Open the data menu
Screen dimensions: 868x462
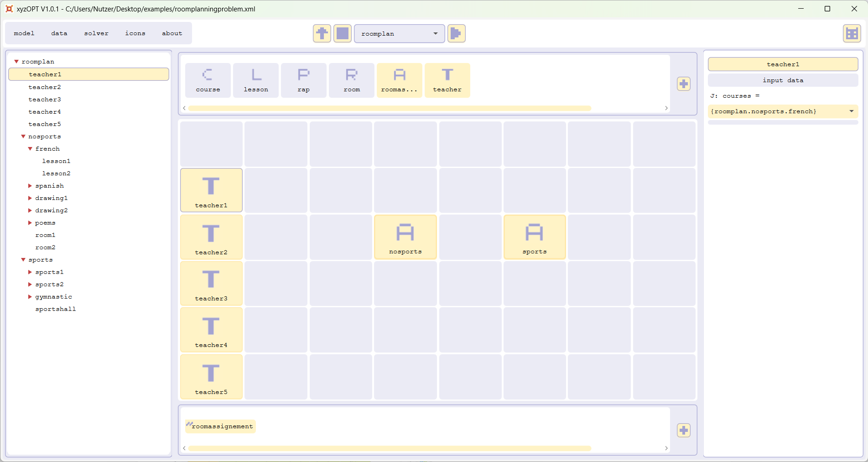click(x=59, y=33)
